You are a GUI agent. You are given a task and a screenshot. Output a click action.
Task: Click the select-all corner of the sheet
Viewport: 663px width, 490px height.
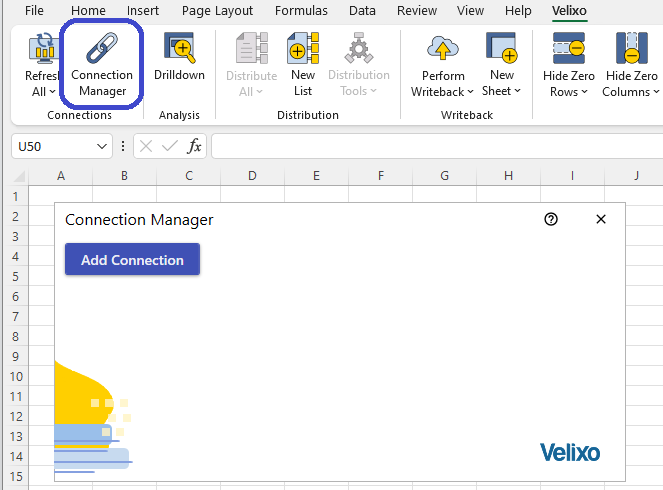pos(19,175)
